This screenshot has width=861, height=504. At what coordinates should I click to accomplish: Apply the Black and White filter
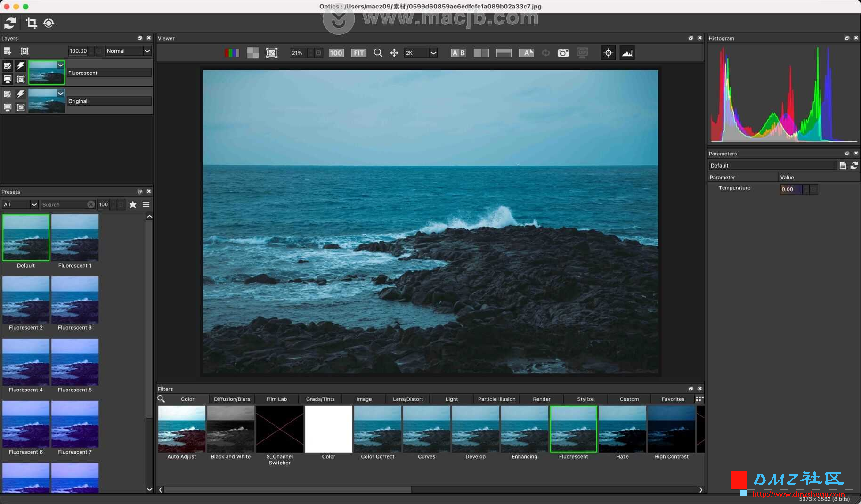coord(231,429)
